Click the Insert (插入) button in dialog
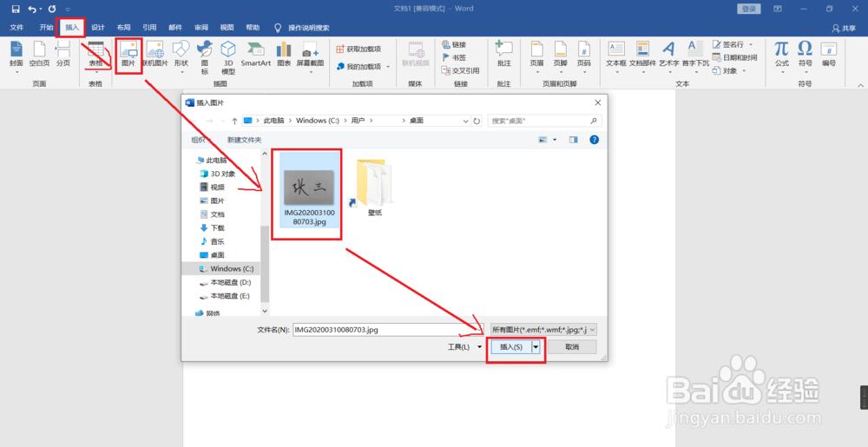The width and height of the screenshot is (868, 447). point(510,347)
